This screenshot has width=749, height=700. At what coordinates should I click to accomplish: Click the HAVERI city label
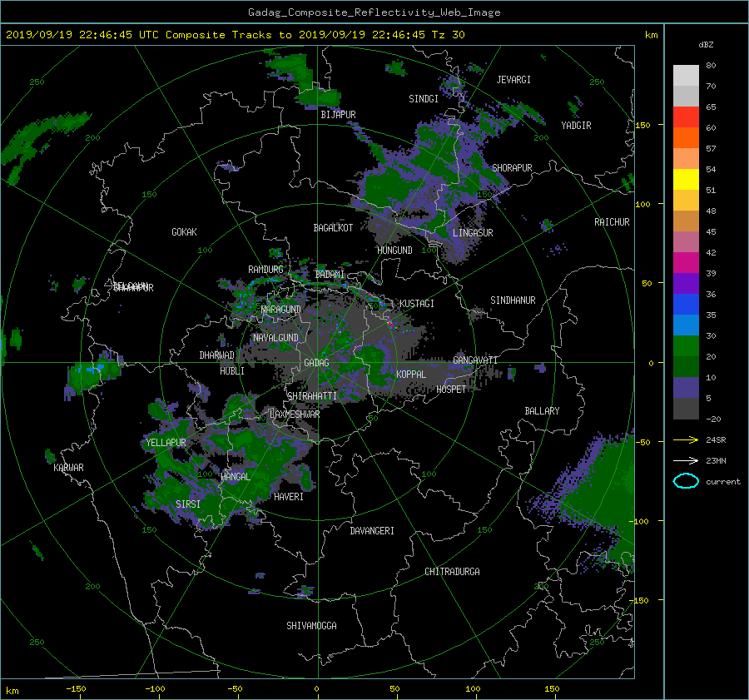(289, 496)
